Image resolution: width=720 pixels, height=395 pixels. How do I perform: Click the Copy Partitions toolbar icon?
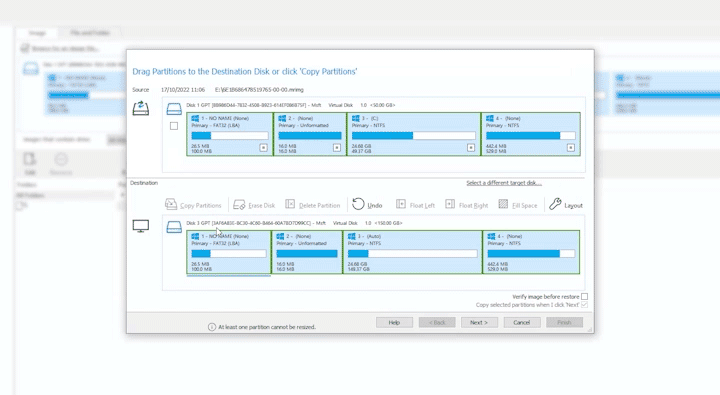point(171,204)
